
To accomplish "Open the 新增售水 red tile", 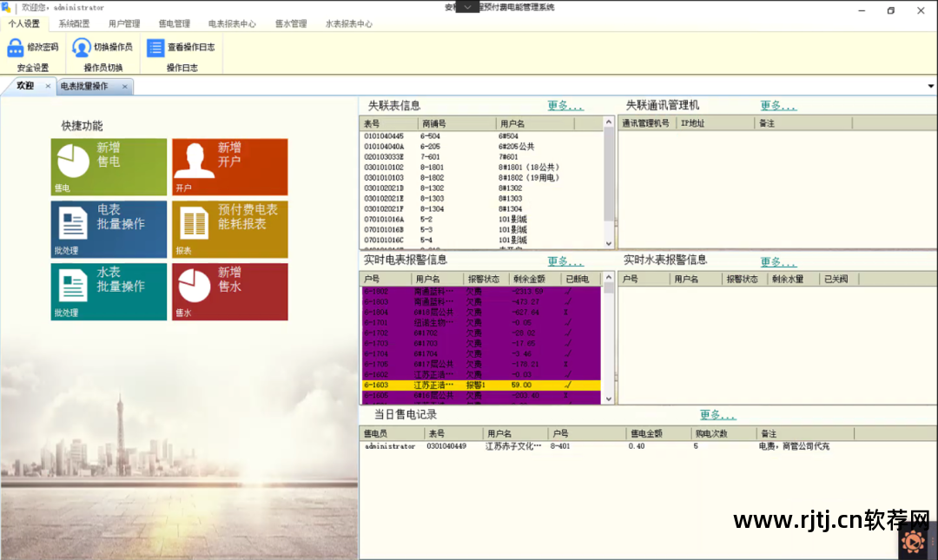I will pos(229,292).
